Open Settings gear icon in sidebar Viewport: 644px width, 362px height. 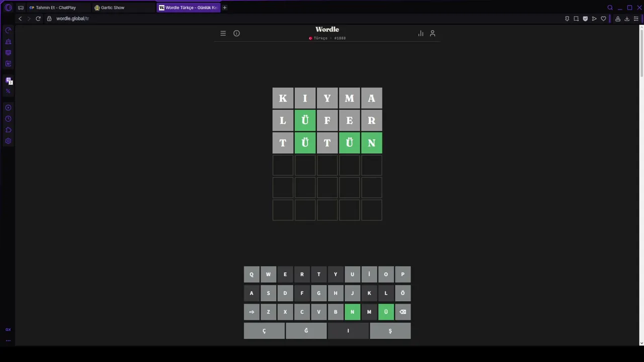pyautogui.click(x=8, y=141)
